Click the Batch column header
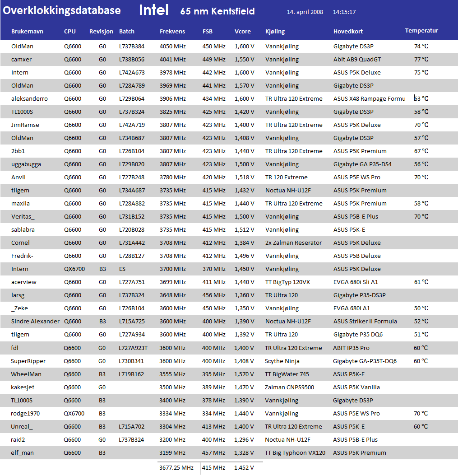 coord(127,31)
